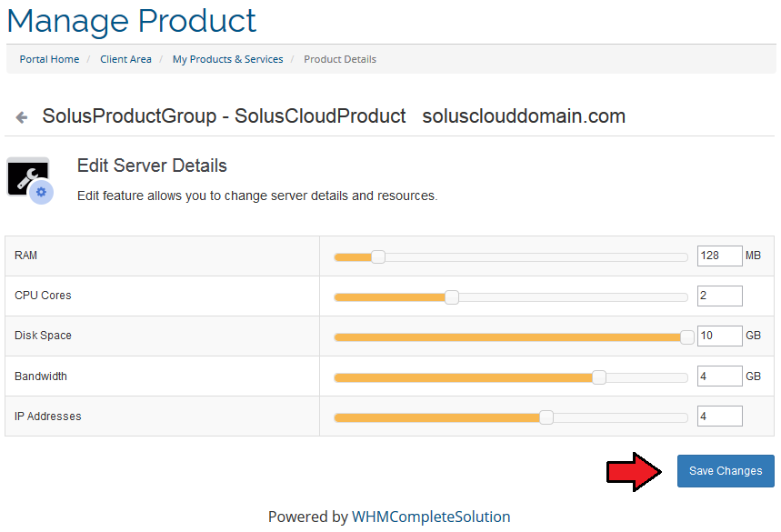Click the RAM row label

click(x=25, y=256)
